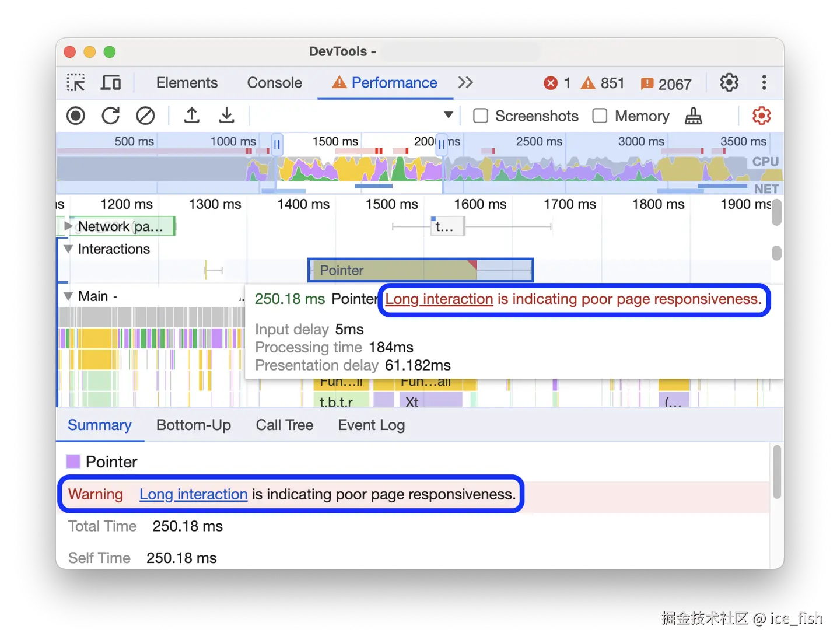Collapse the Interactions track triangle
840x643 pixels.
click(x=68, y=249)
